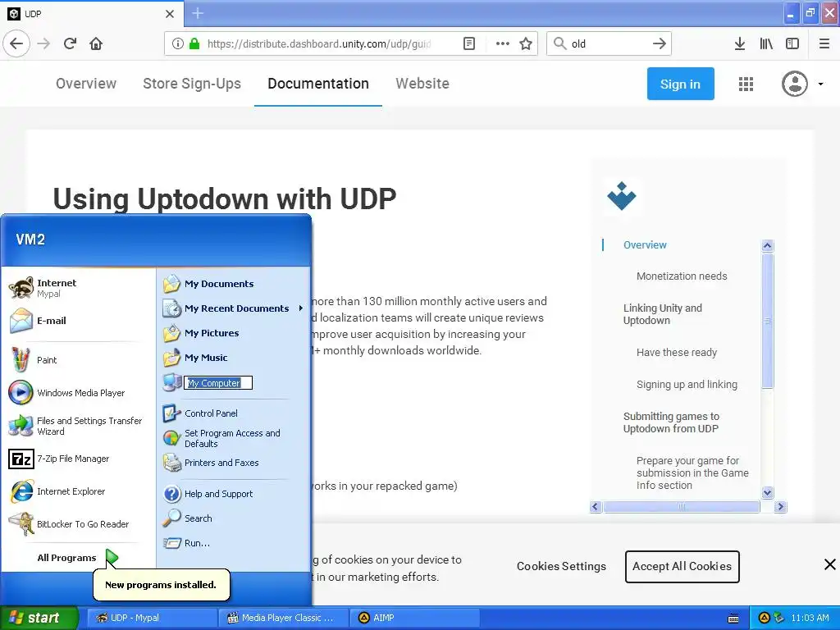Reload the page with the refresh icon

pos(70,43)
